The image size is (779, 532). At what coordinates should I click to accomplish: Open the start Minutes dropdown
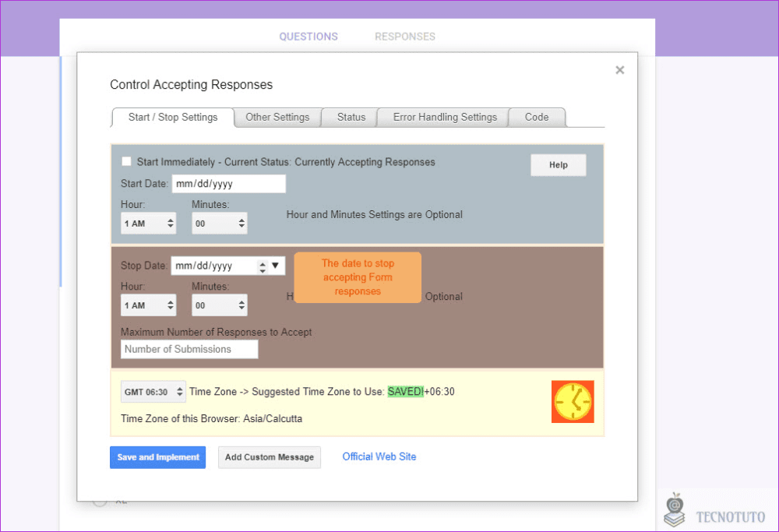(220, 224)
